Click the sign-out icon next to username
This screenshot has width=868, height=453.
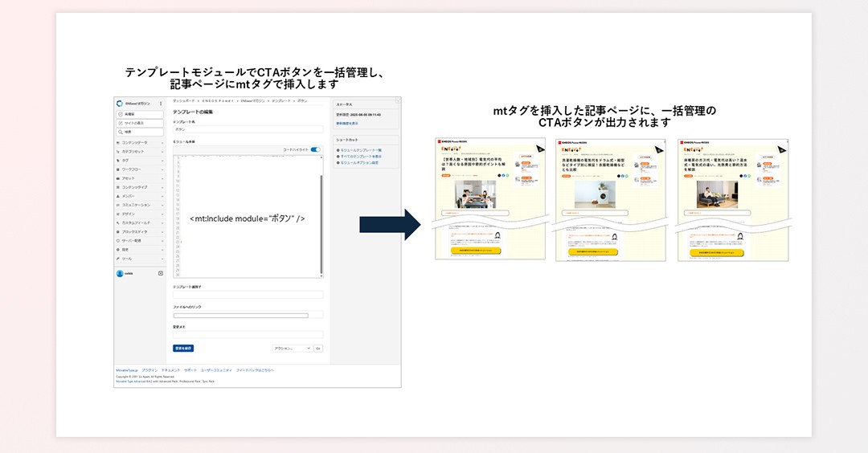pyautogui.click(x=160, y=274)
